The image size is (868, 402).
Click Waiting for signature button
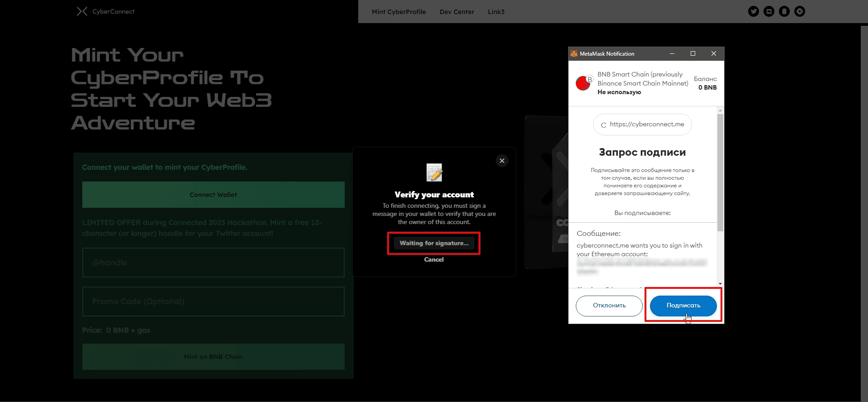tap(434, 243)
